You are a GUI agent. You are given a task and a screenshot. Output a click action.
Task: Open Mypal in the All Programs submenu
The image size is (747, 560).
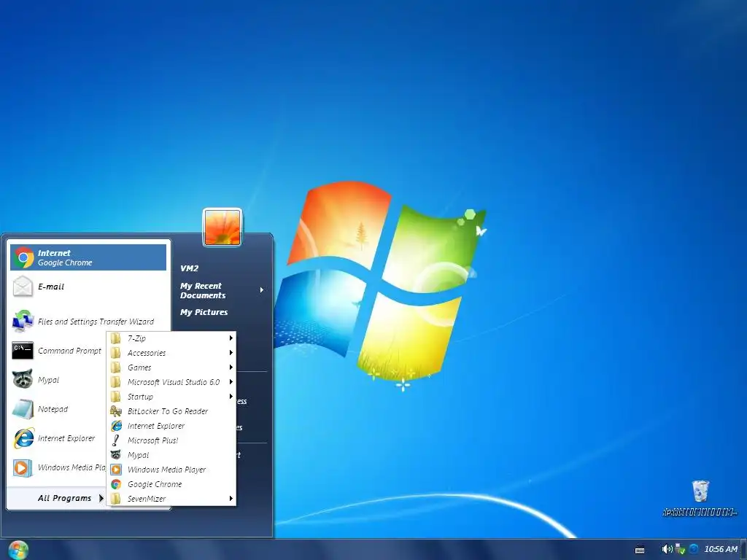(172, 455)
